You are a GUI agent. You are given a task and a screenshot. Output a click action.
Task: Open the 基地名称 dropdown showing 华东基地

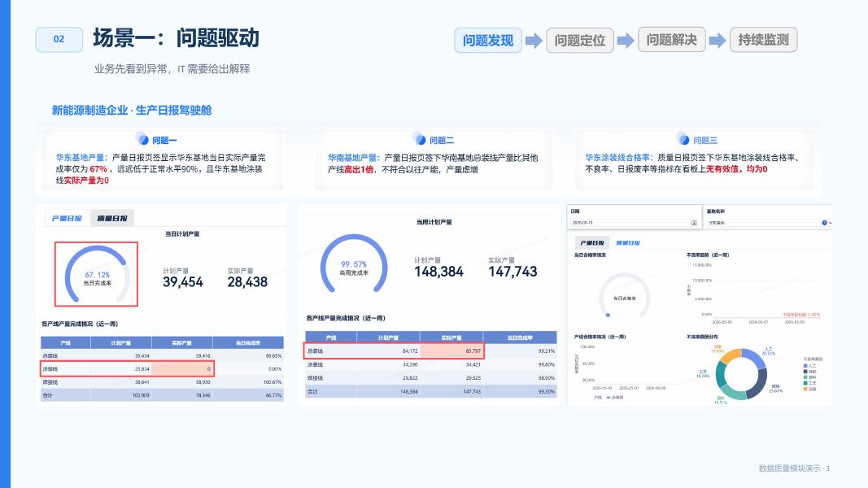[x=769, y=222]
